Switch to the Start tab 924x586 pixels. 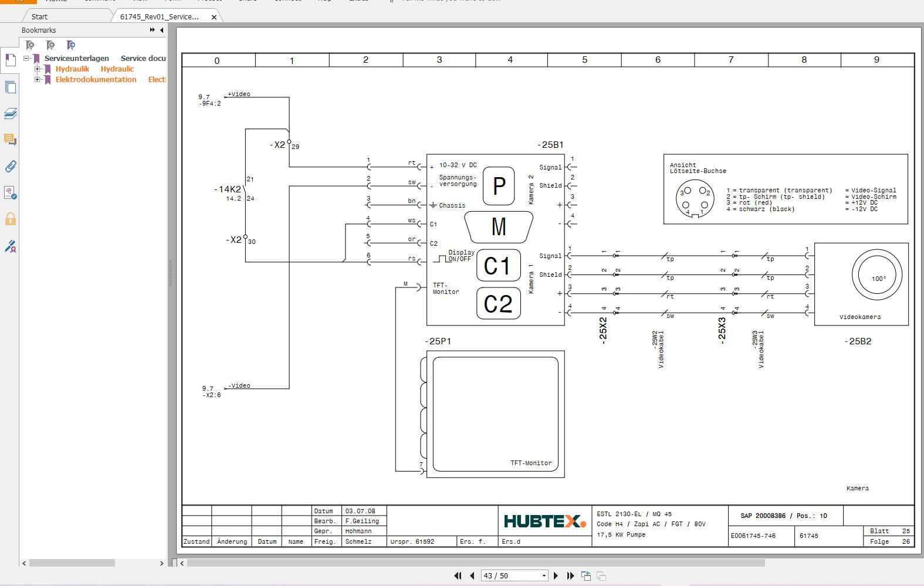[x=39, y=16]
